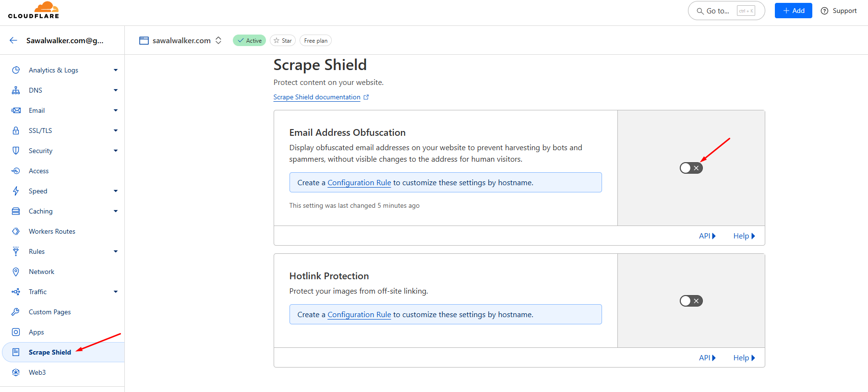Click the Custom Pages wrench icon
Viewport: 868px width, 392px height.
16,312
